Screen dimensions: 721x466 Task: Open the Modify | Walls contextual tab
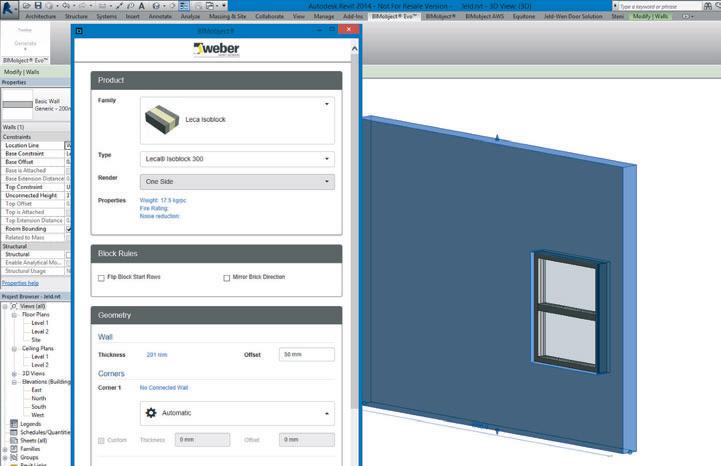click(x=650, y=16)
